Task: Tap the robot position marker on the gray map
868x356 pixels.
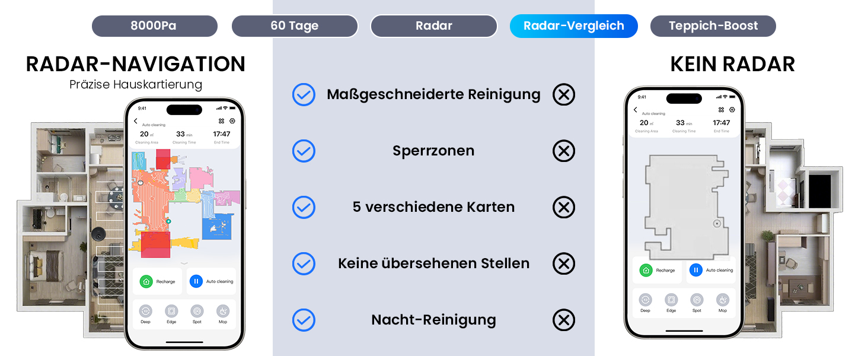Action: pos(717,224)
